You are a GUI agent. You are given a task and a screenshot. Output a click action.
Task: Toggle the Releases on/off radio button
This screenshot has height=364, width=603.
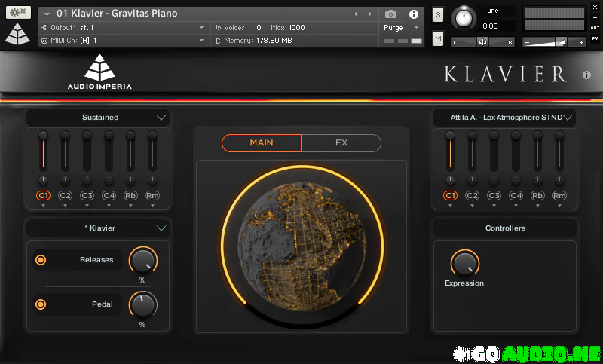click(x=41, y=260)
